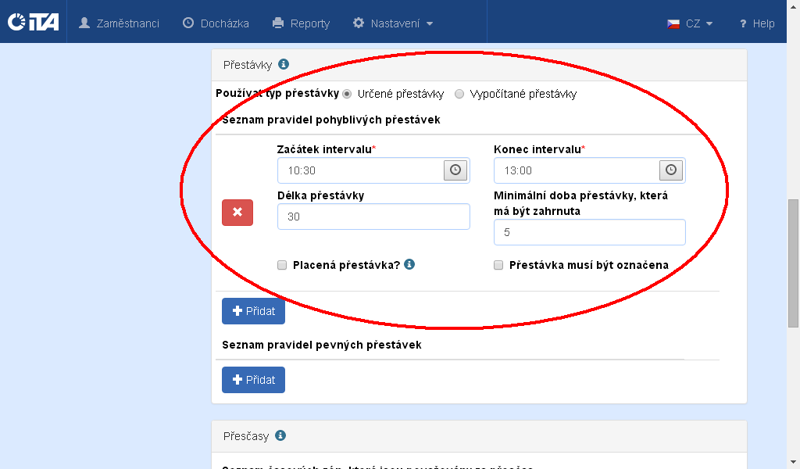Check Přestávka musí být označena
This screenshot has height=469, width=800.
499,266
